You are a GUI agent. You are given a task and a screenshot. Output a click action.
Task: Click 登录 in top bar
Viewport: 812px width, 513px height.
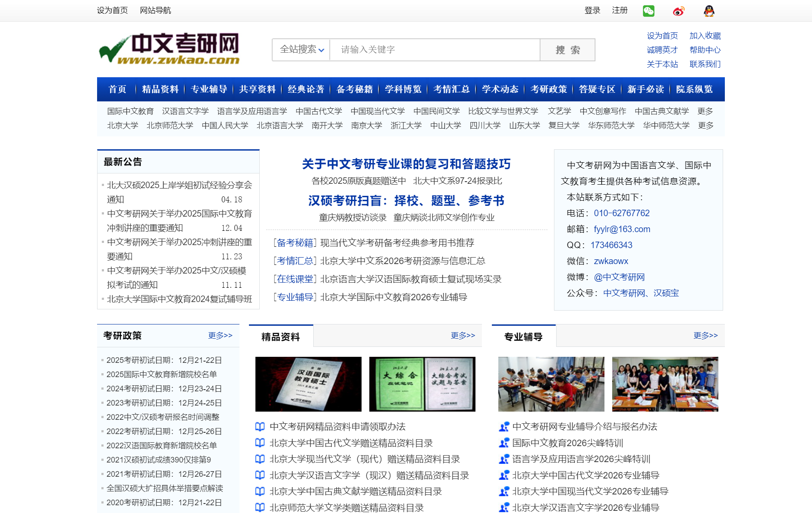(x=592, y=10)
